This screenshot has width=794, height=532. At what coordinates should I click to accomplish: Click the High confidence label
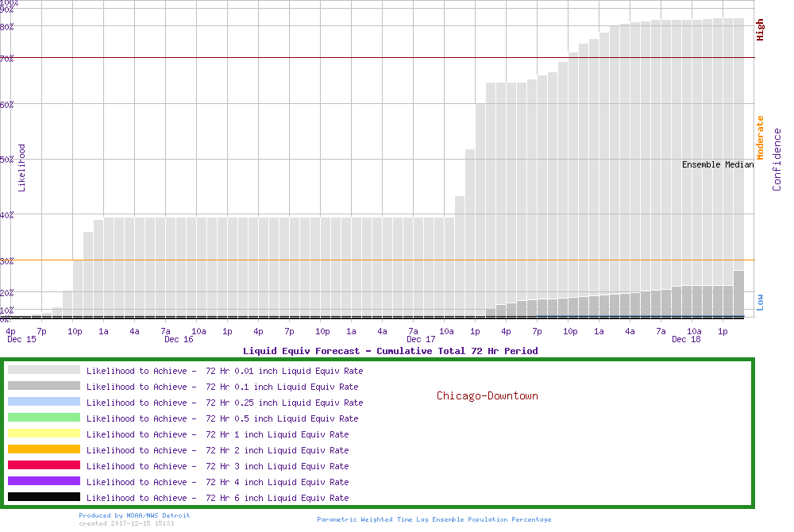pyautogui.click(x=760, y=30)
